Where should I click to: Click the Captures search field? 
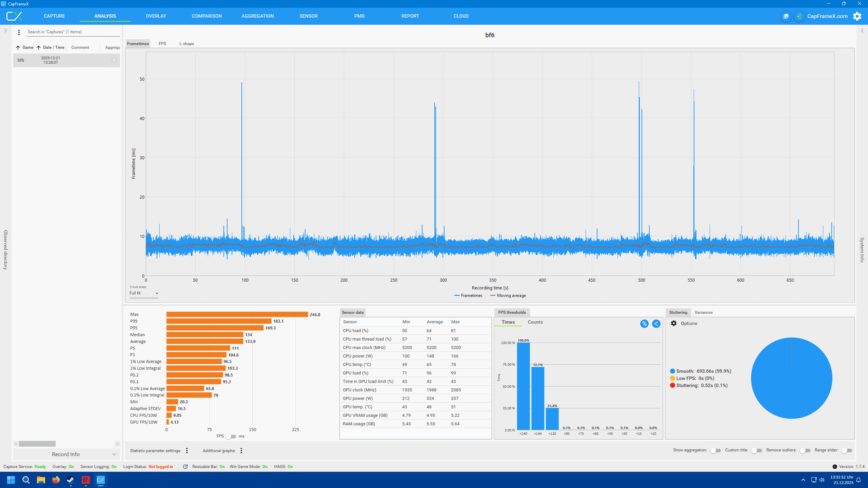click(x=73, y=32)
